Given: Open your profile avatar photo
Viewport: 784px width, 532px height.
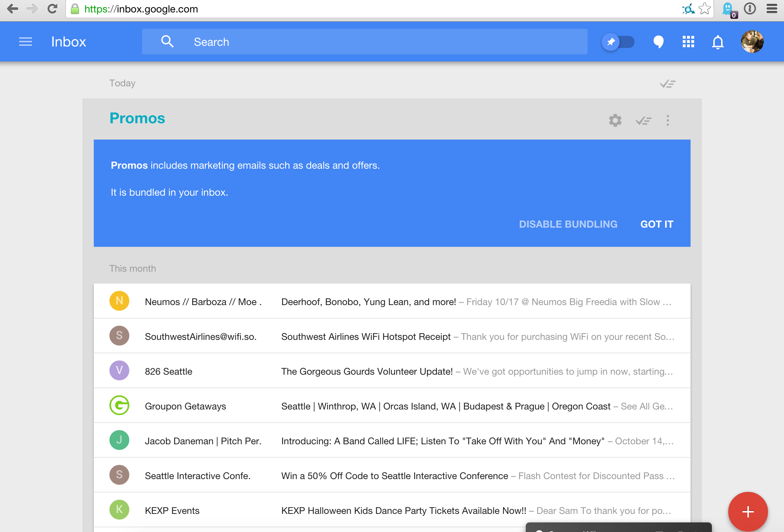Looking at the screenshot, I should point(752,42).
